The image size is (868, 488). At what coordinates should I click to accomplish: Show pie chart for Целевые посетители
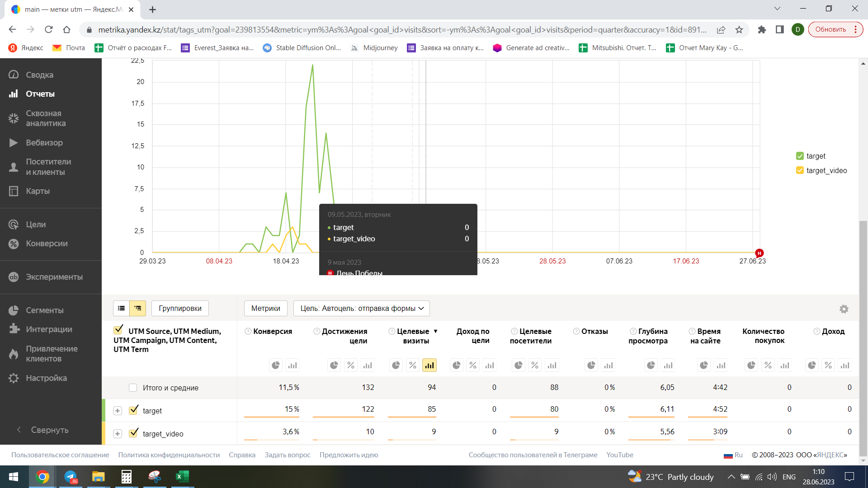pyautogui.click(x=519, y=365)
